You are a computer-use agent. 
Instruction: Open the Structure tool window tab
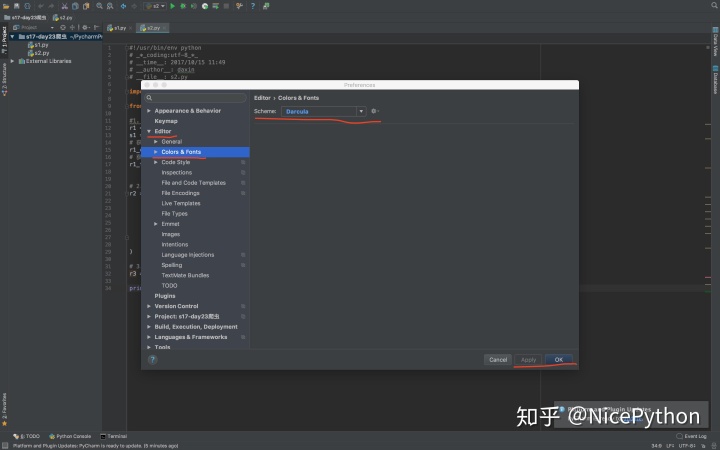pos(4,79)
